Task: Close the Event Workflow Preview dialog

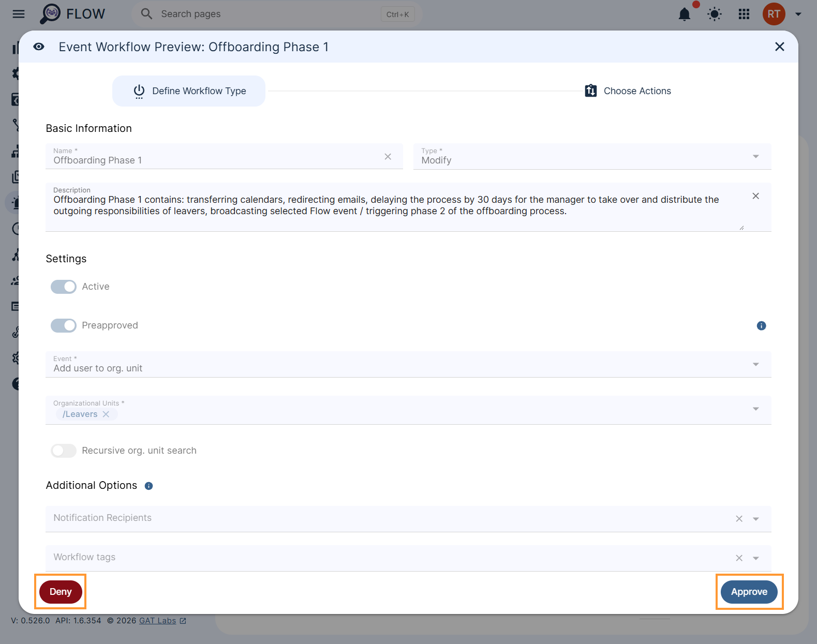Action: click(x=779, y=47)
